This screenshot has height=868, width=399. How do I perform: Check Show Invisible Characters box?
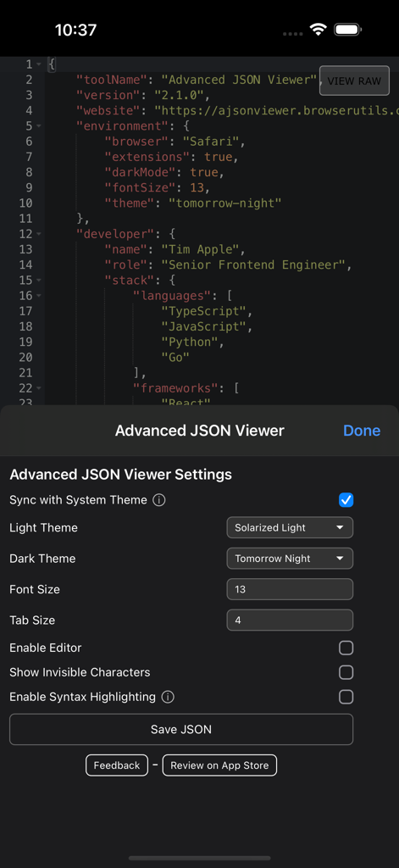coord(346,672)
